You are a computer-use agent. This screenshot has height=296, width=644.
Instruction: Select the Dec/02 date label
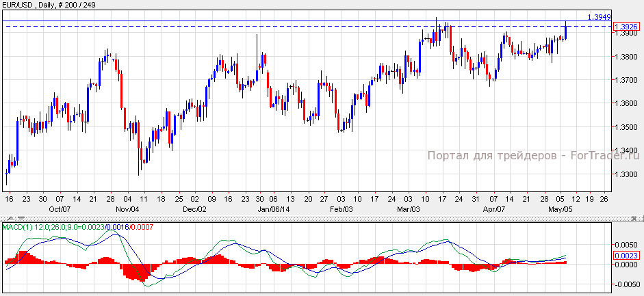click(194, 208)
